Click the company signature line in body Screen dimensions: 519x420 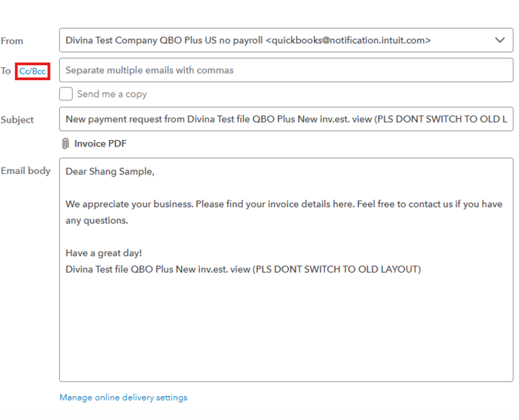click(x=243, y=269)
